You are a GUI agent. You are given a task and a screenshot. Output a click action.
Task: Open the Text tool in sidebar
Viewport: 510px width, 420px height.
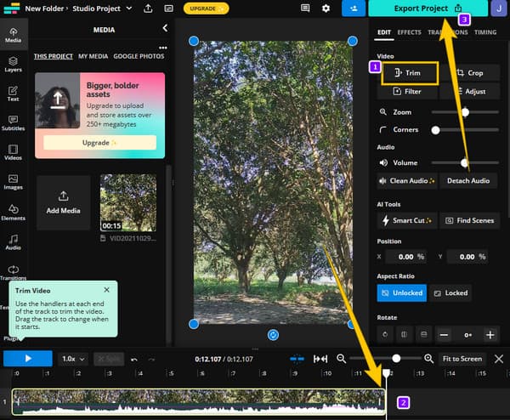click(13, 94)
